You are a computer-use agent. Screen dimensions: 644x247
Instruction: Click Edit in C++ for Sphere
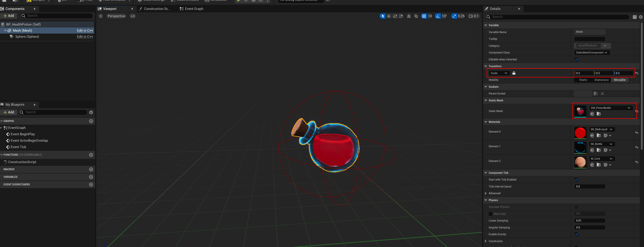[85, 37]
